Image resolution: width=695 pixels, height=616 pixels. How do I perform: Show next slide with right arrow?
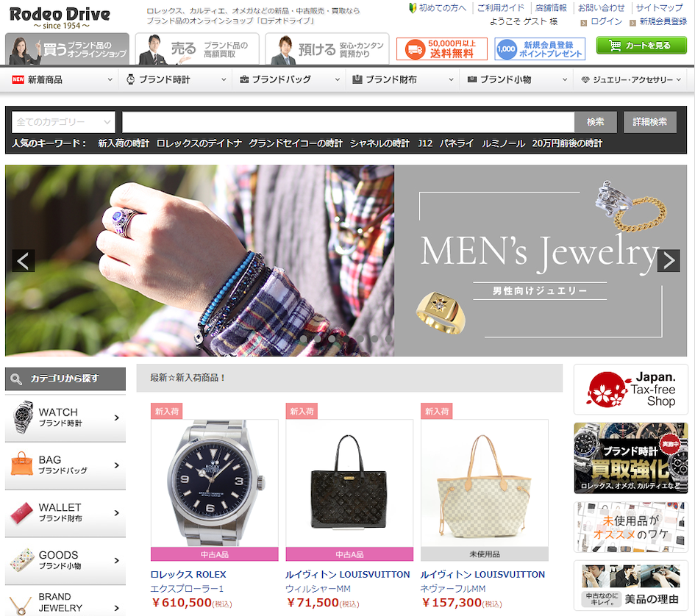coord(669,260)
